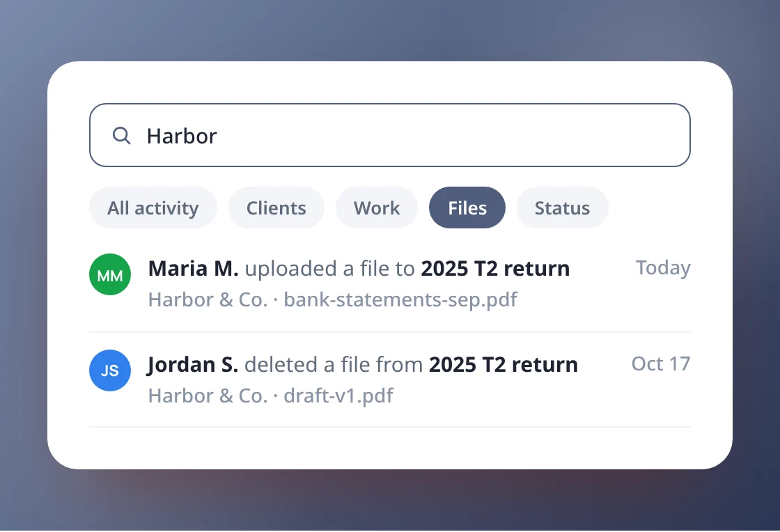Select the Files filter pill

[467, 208]
